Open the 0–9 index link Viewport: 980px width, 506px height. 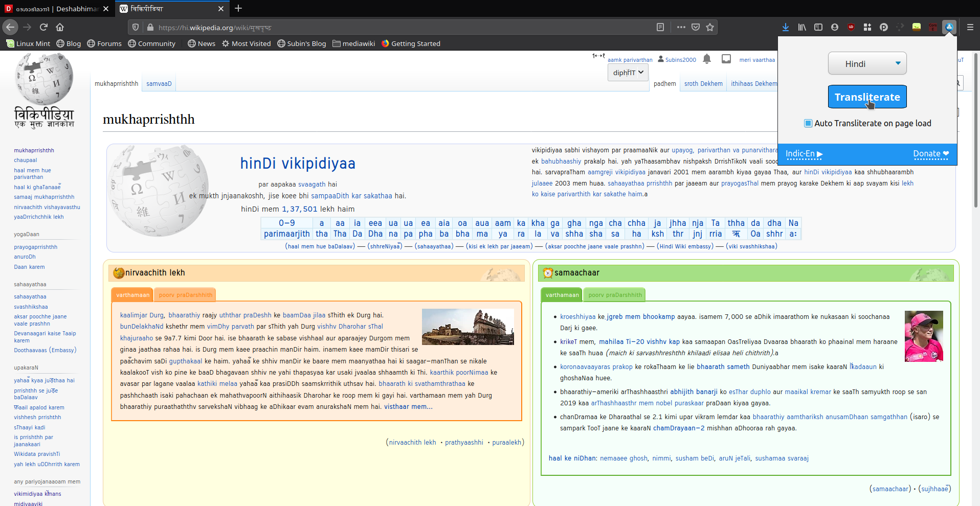pos(286,223)
